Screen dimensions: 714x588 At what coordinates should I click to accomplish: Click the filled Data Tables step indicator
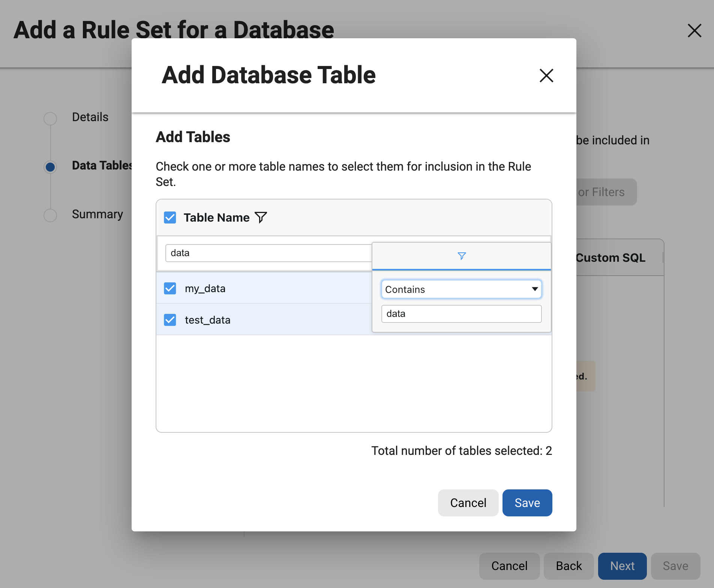pyautogui.click(x=50, y=167)
